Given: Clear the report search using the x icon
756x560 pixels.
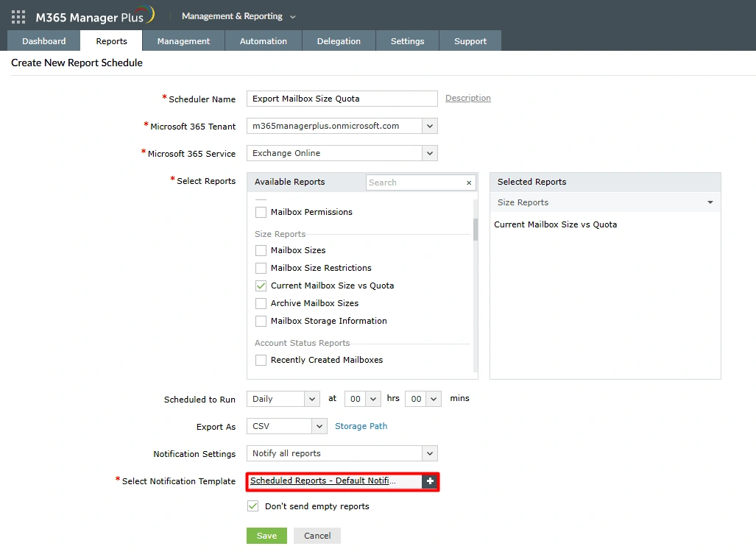Looking at the screenshot, I should click(469, 182).
